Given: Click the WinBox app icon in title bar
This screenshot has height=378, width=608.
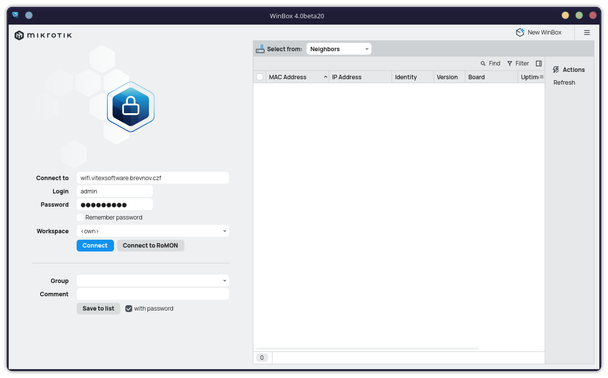Looking at the screenshot, I should 15,15.
